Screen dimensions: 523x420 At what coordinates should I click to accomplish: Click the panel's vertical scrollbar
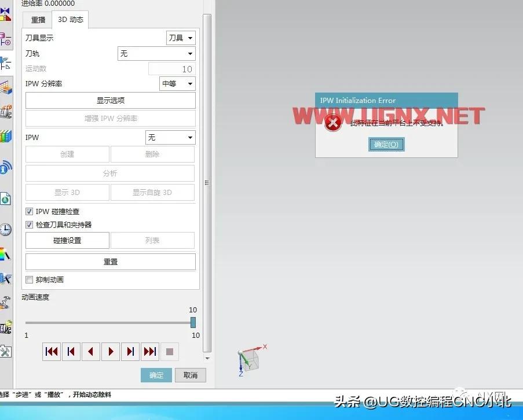(207, 183)
